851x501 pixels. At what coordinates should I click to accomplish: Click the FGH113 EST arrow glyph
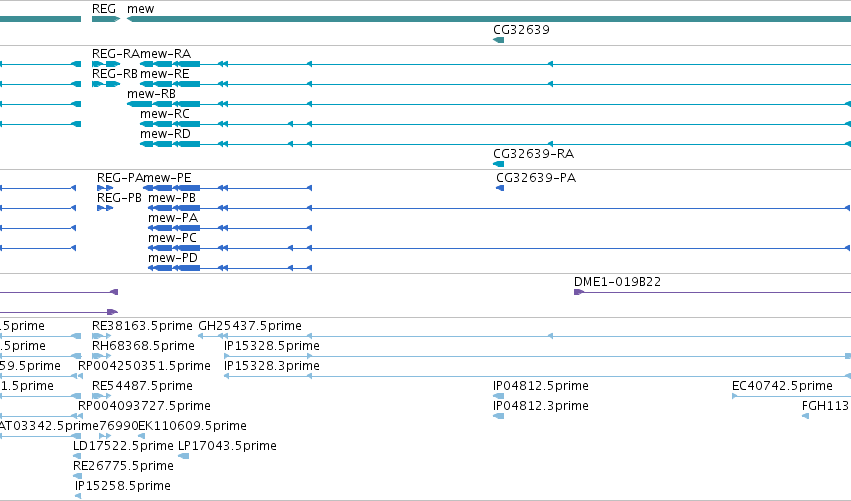(x=805, y=416)
